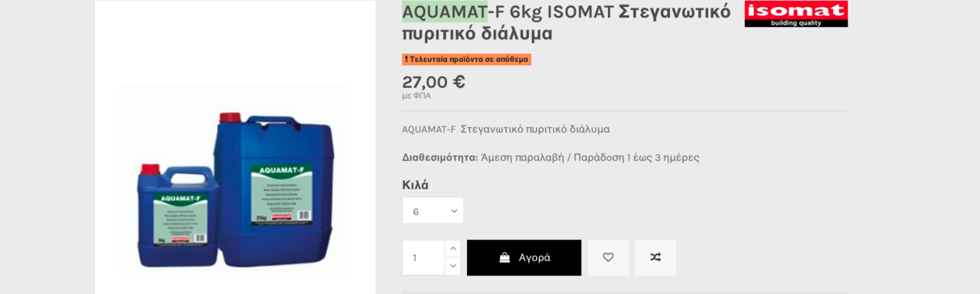Click the Κιλά label
The width and height of the screenshot is (980, 294).
tap(415, 185)
